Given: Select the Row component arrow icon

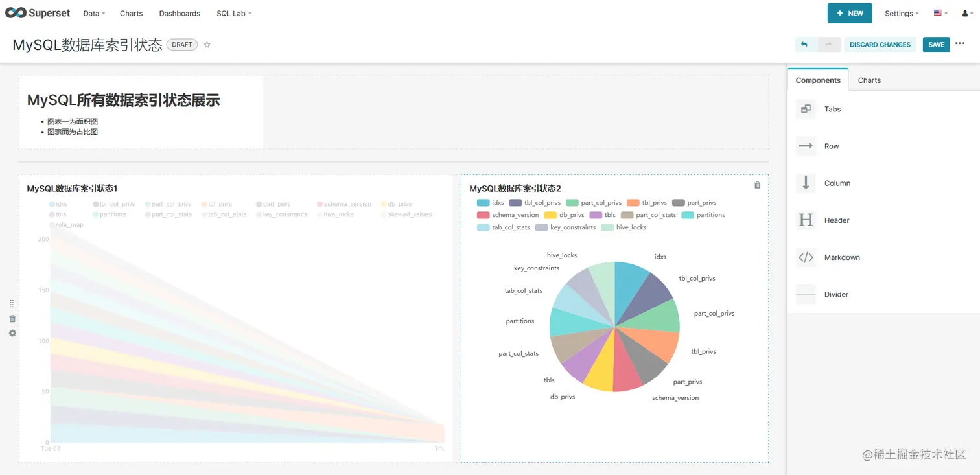Looking at the screenshot, I should pyautogui.click(x=806, y=146).
